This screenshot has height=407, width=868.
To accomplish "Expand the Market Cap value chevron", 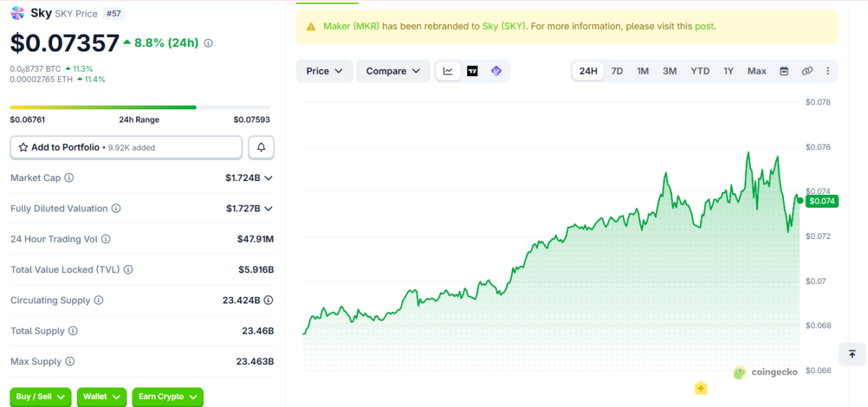I will tap(268, 177).
